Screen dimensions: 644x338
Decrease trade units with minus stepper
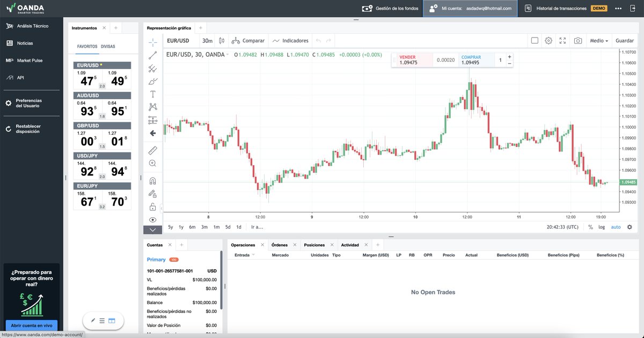pos(509,64)
